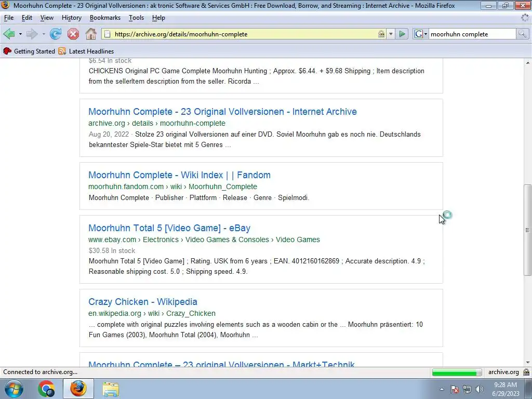Open Moorhuhn Complete Markt+Technik result
The width and height of the screenshot is (532, 399).
221,364
